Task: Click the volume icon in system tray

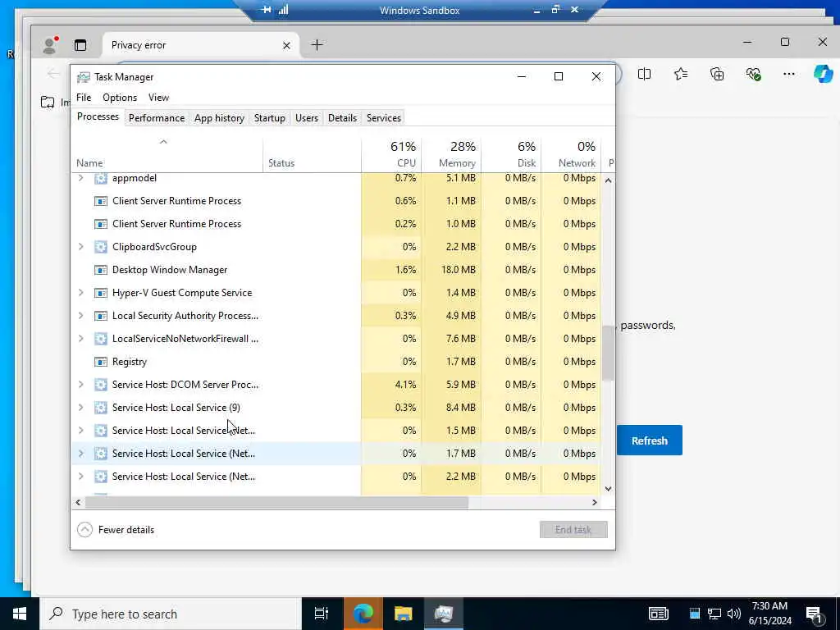Action: [x=734, y=614]
